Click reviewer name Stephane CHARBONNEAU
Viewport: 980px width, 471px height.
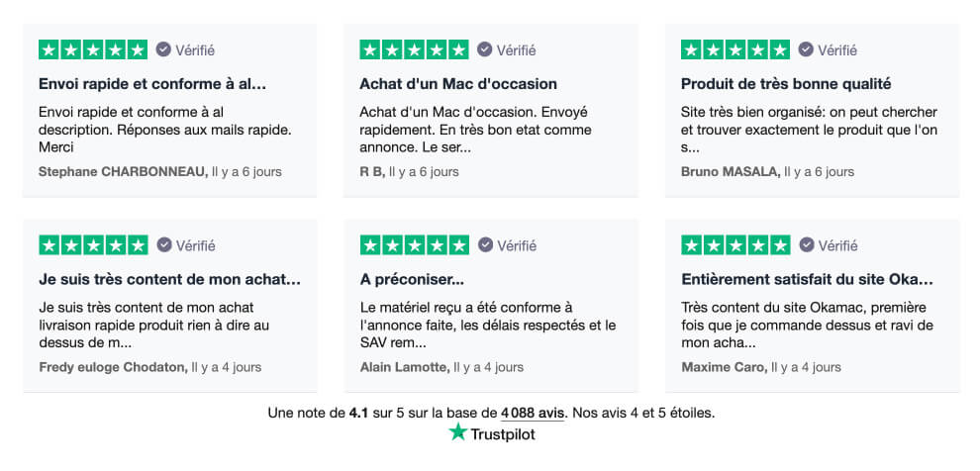point(123,171)
